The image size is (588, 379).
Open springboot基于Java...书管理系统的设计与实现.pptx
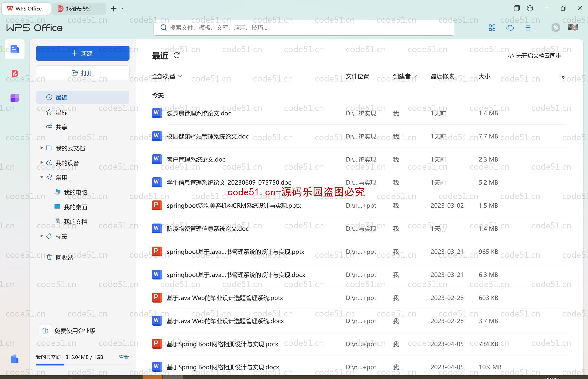(235, 252)
